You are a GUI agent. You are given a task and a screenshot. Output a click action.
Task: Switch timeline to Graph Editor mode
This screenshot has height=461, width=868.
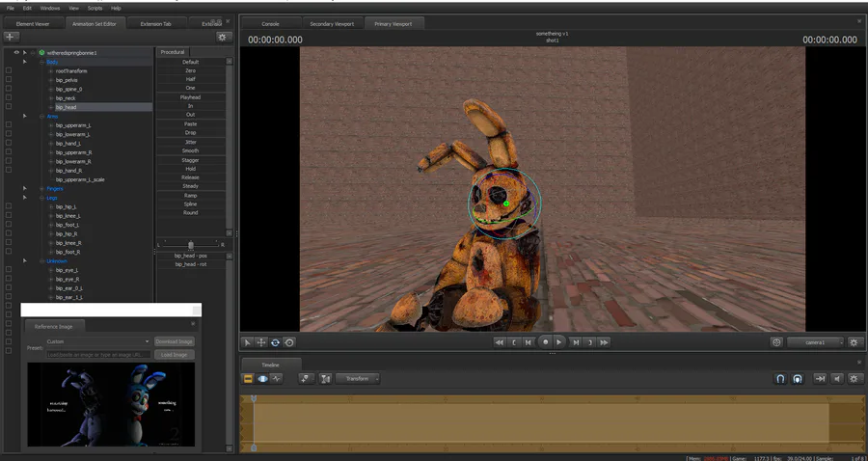(x=276, y=379)
